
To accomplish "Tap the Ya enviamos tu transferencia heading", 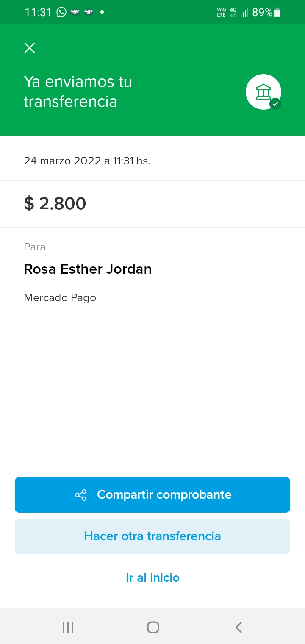I will point(78,92).
